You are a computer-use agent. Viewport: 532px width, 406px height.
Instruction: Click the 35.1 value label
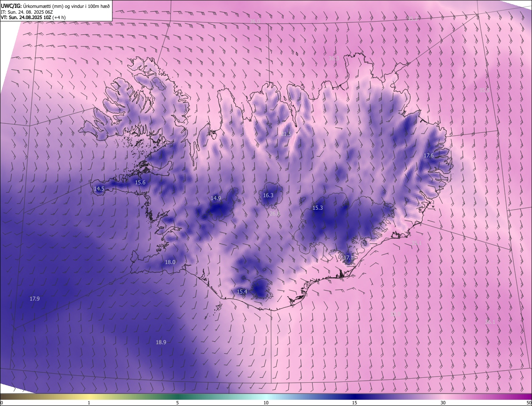[416, 243]
